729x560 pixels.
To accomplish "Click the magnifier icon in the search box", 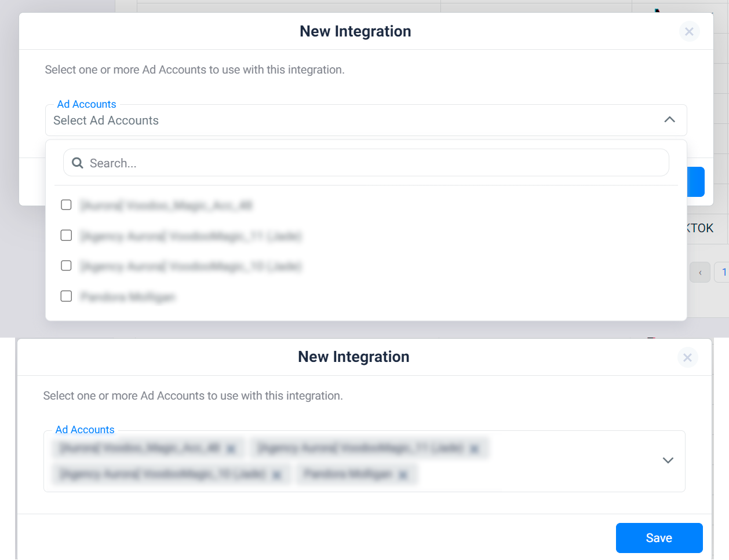I will click(x=77, y=163).
